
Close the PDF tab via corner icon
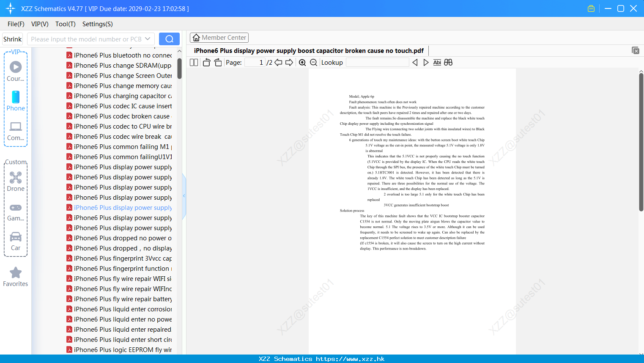click(636, 50)
